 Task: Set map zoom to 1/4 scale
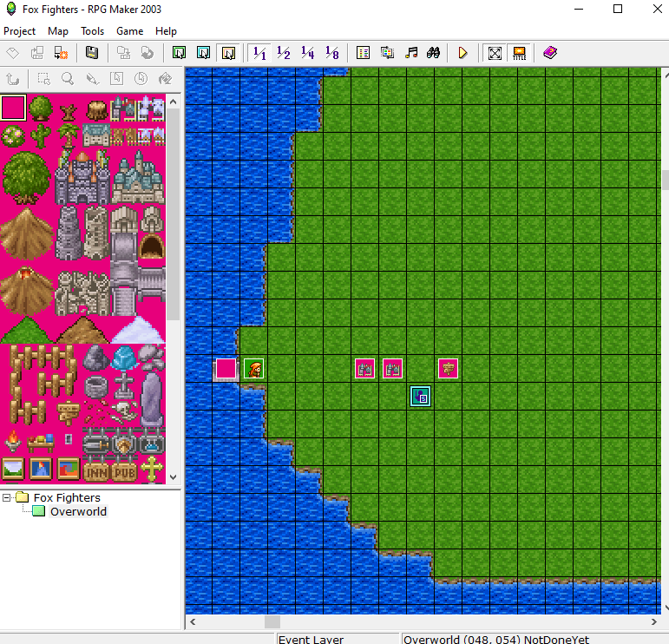coord(308,53)
